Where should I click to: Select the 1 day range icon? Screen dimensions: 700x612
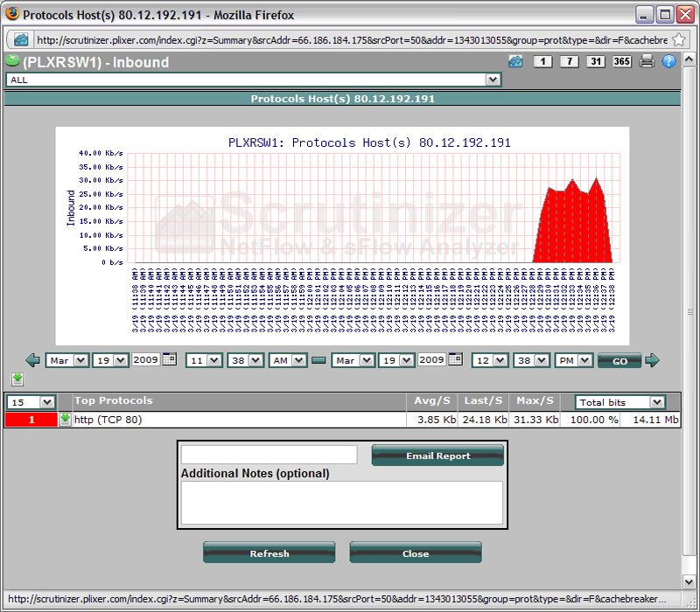[542, 61]
